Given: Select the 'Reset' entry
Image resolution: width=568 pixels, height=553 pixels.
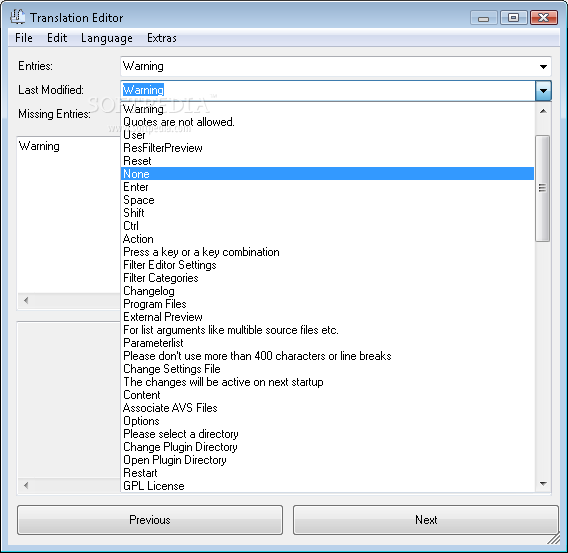Looking at the screenshot, I should 327,161.
